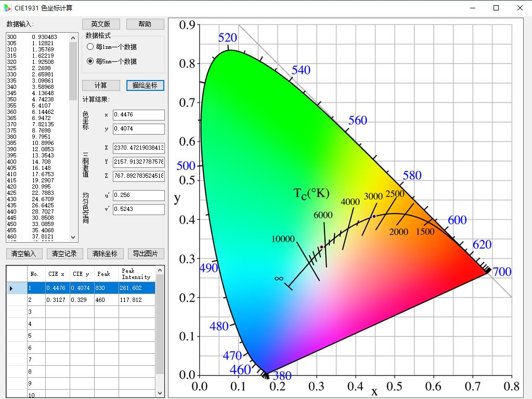Select CIE y cell 0.329 in row 2
The image size is (532, 399).
(82, 300)
